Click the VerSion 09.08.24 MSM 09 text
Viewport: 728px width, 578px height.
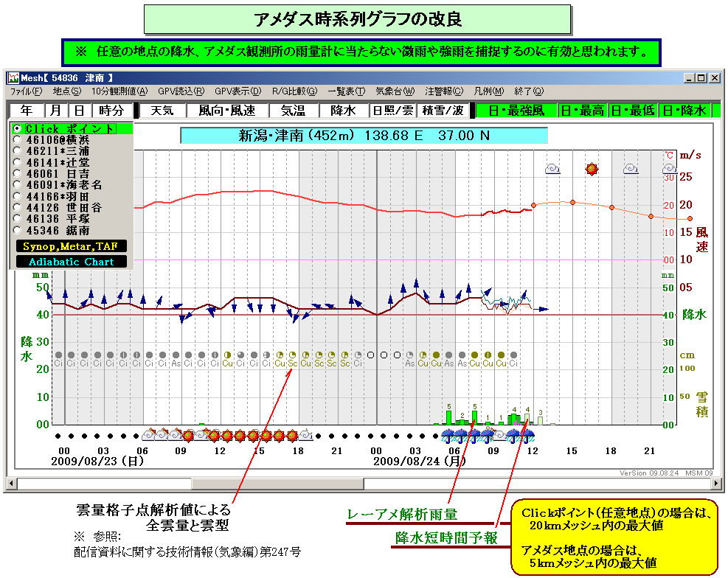[x=666, y=473]
